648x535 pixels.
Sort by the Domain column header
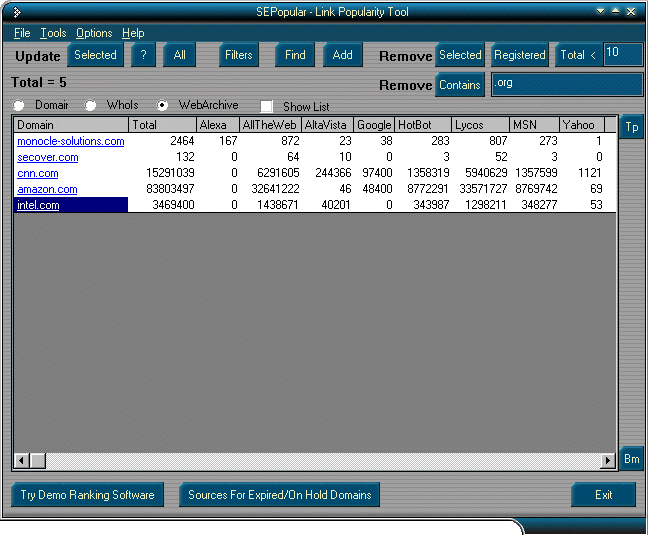click(x=71, y=125)
